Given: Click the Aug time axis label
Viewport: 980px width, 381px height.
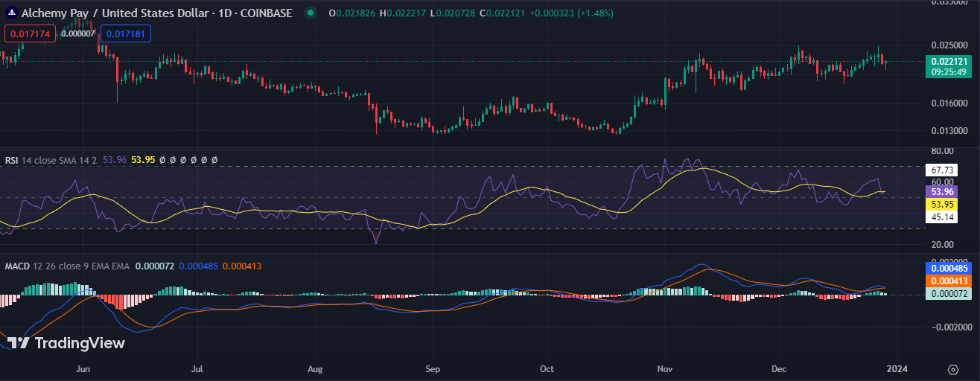Looking at the screenshot, I should [315, 368].
